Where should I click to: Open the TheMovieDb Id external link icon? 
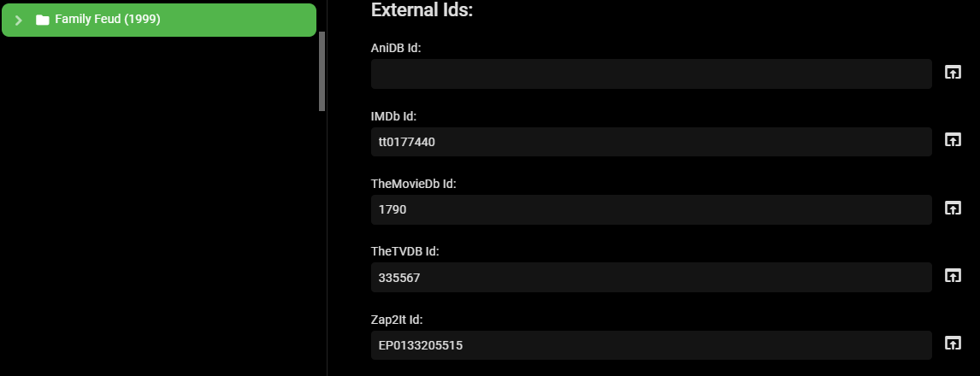[953, 208]
